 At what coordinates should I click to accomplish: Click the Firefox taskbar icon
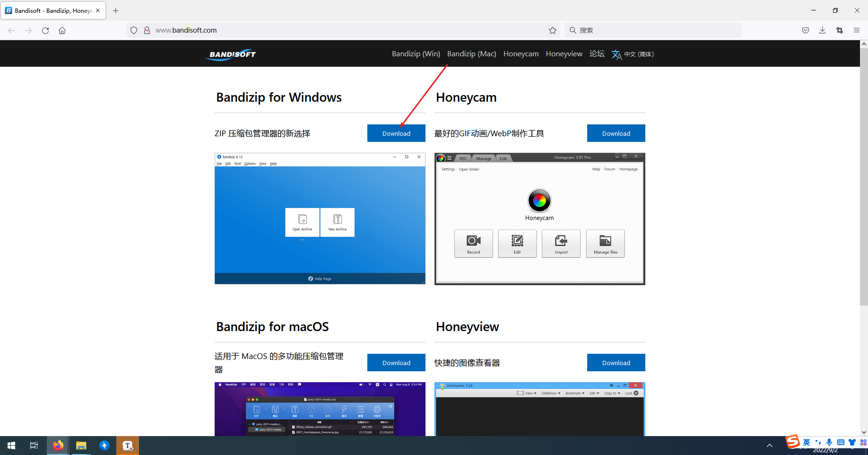click(58, 446)
